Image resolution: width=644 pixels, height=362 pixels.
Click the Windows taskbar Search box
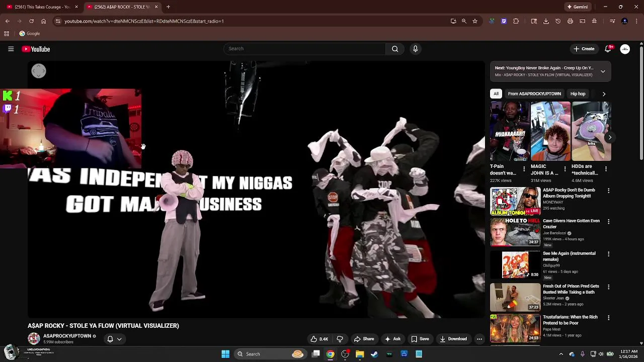coord(271,354)
